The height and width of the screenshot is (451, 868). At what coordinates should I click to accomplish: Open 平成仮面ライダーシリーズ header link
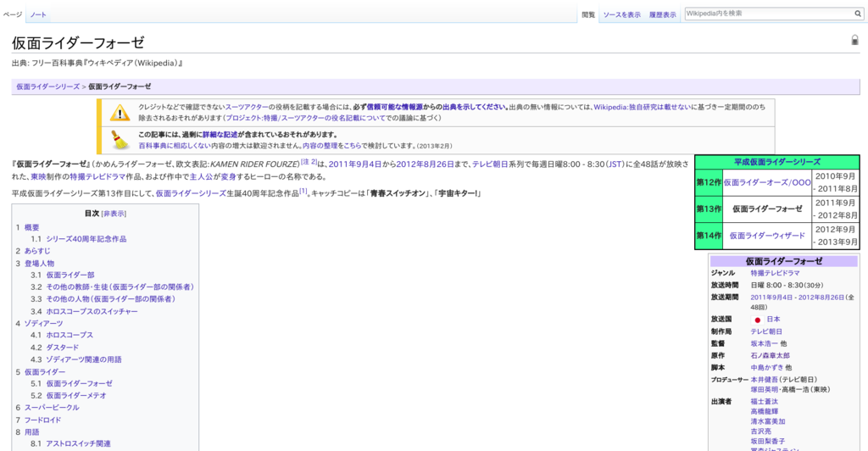pyautogui.click(x=777, y=162)
